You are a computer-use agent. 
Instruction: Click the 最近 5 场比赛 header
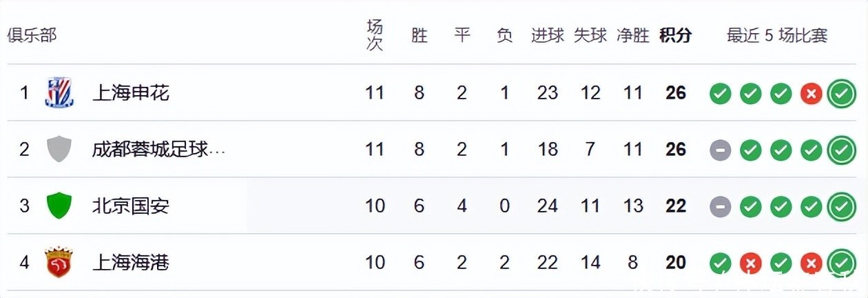777,36
